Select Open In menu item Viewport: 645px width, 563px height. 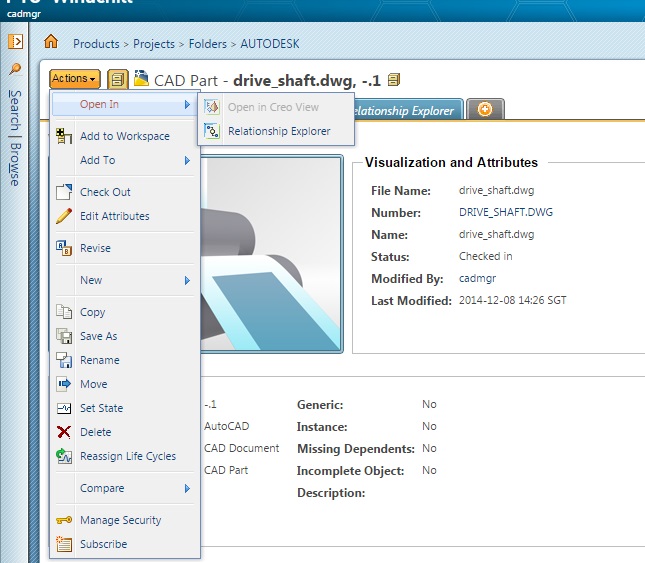coord(125,104)
